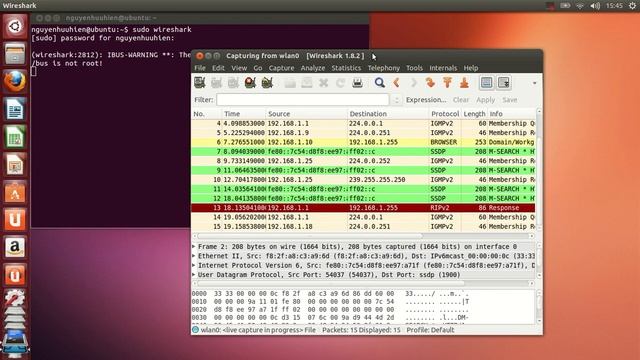Click the greyed start capture icon
Viewport: 640px width, 360px height.
pyautogui.click(x=233, y=83)
